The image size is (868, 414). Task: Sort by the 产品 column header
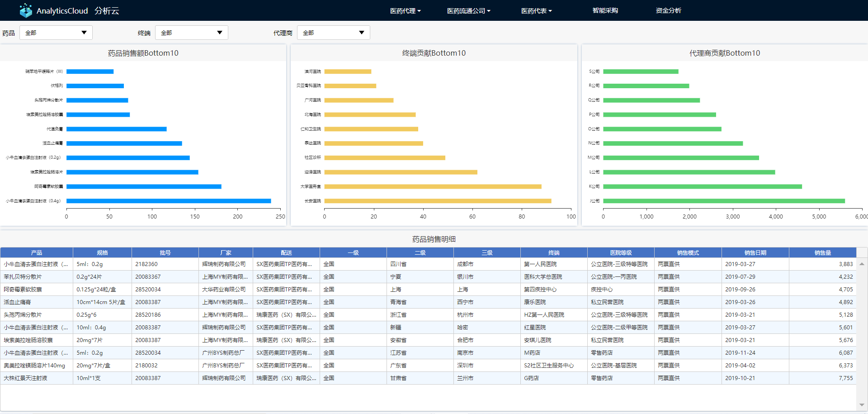tap(37, 252)
